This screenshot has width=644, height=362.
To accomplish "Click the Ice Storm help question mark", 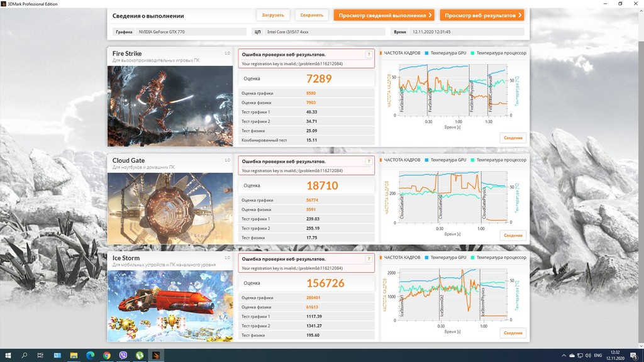I will coord(369,258).
